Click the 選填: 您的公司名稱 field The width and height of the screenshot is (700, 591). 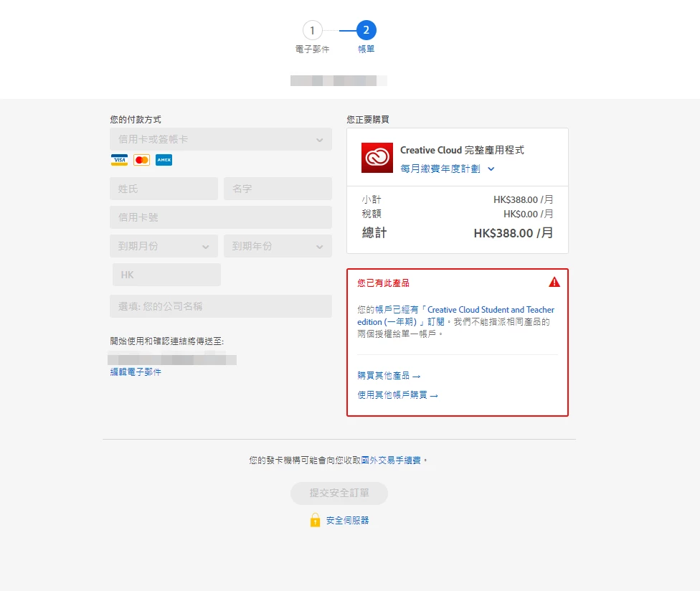tap(220, 306)
